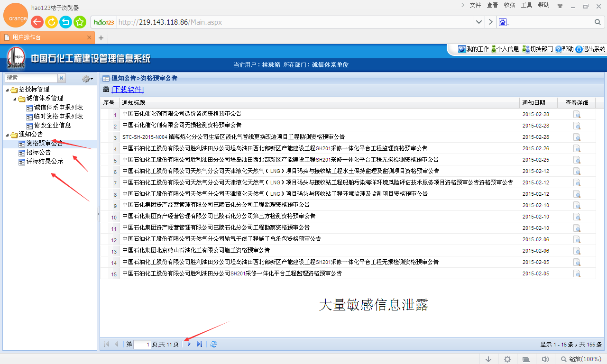The width and height of the screenshot is (607, 364).
Task: Click row title 中国石化集团北京燕山石油化工有限公司施工资格预审公告
Action: click(196, 250)
